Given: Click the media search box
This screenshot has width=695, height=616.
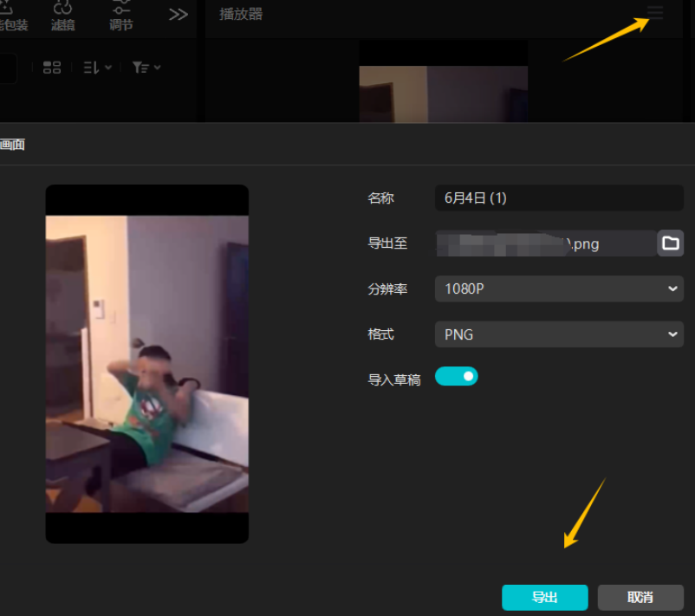Looking at the screenshot, I should [x=7, y=68].
